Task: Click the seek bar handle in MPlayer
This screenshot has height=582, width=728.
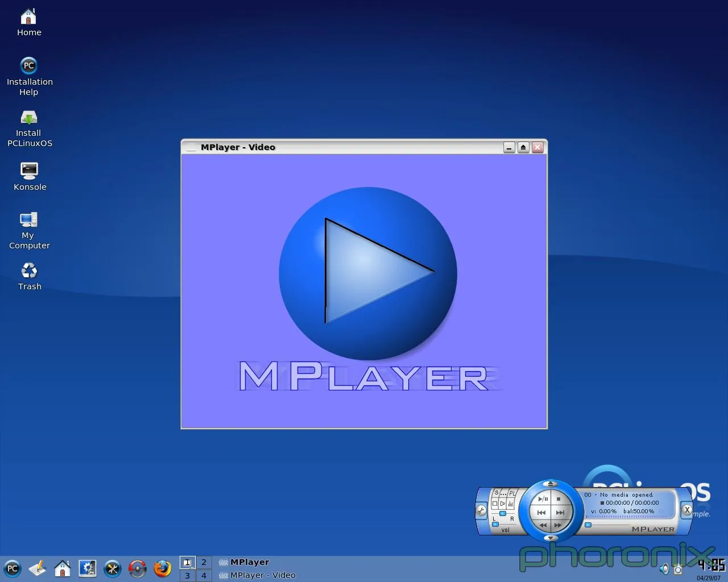Action: [588, 525]
